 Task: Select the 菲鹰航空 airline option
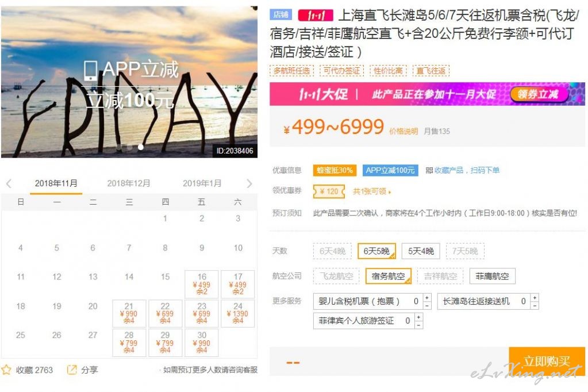coord(492,276)
